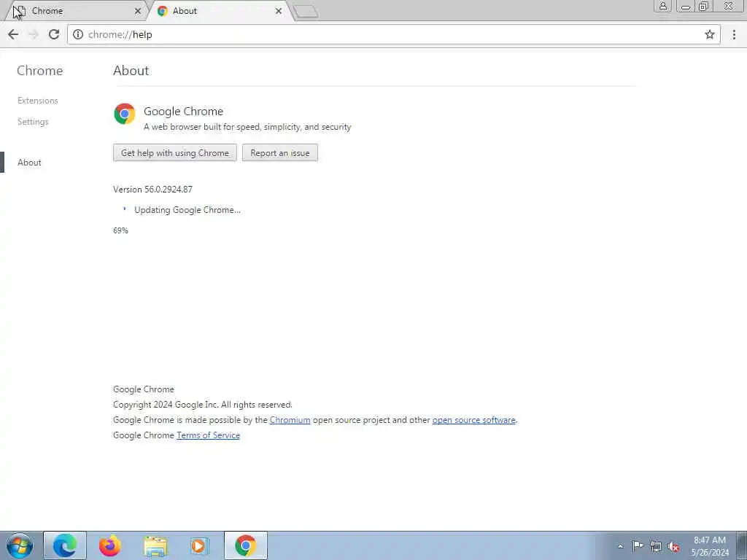
Task: Launch Firefox from the taskbar
Action: click(109, 545)
